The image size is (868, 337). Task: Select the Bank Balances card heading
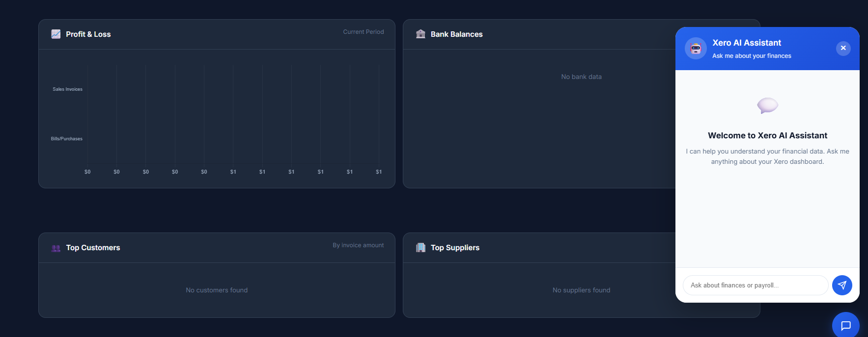[x=456, y=34]
